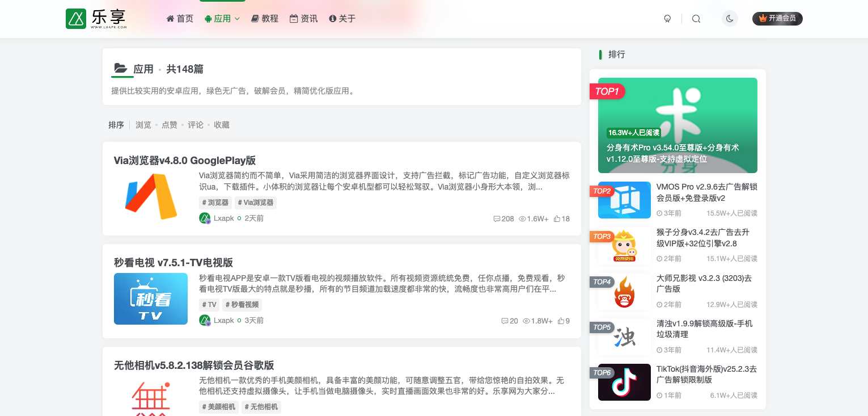Image resolution: width=868 pixels, height=416 pixels.
Task: Click the 应用 folder category icon
Action: click(x=120, y=68)
